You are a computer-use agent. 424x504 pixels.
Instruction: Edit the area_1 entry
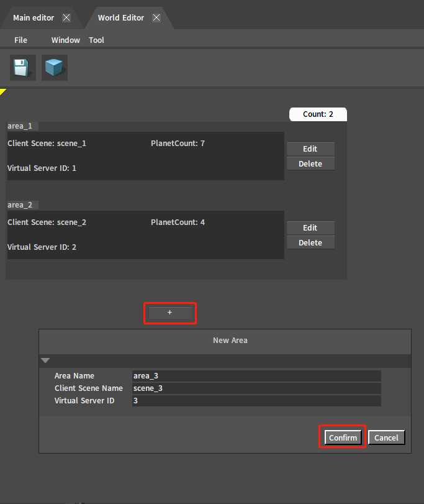[x=310, y=149]
